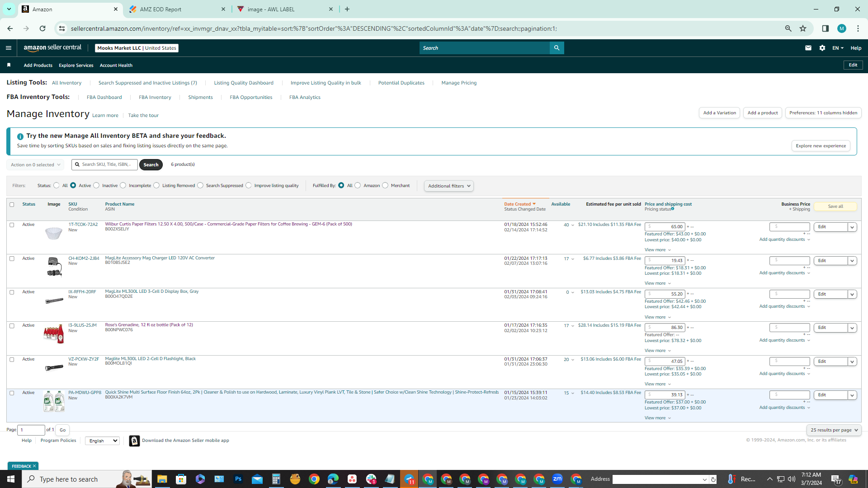Open Zoom from the taskbar

[557, 479]
